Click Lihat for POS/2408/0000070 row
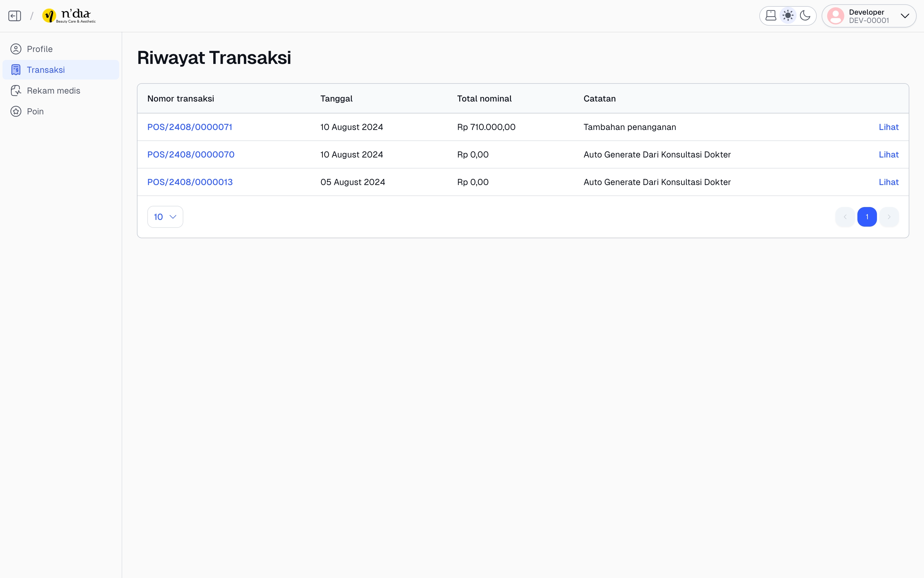 point(889,154)
